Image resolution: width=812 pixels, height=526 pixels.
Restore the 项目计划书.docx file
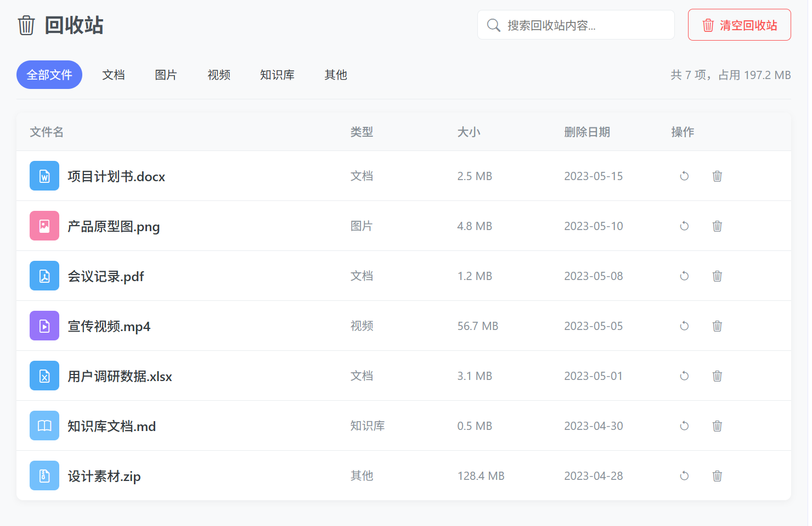click(x=684, y=176)
